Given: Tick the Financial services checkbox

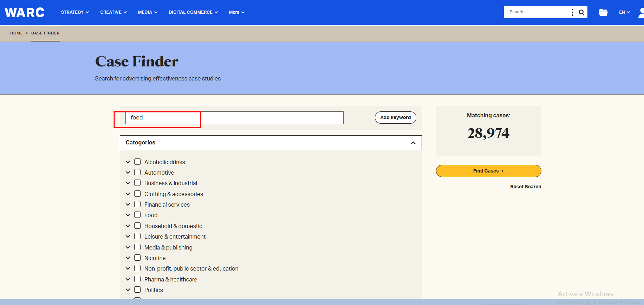Looking at the screenshot, I should click(x=137, y=204).
